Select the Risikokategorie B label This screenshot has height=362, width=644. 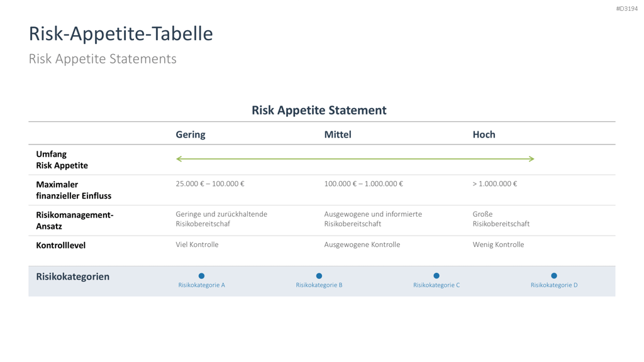click(319, 285)
